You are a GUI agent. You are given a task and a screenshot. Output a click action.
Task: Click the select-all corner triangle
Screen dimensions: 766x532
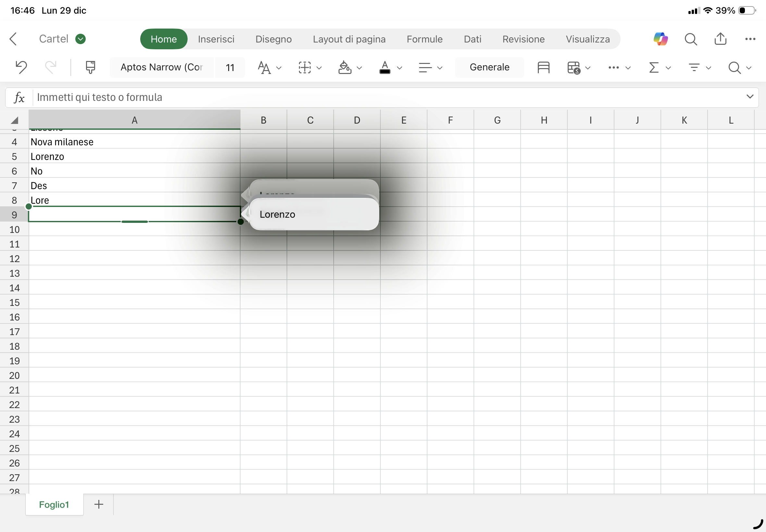coord(14,120)
